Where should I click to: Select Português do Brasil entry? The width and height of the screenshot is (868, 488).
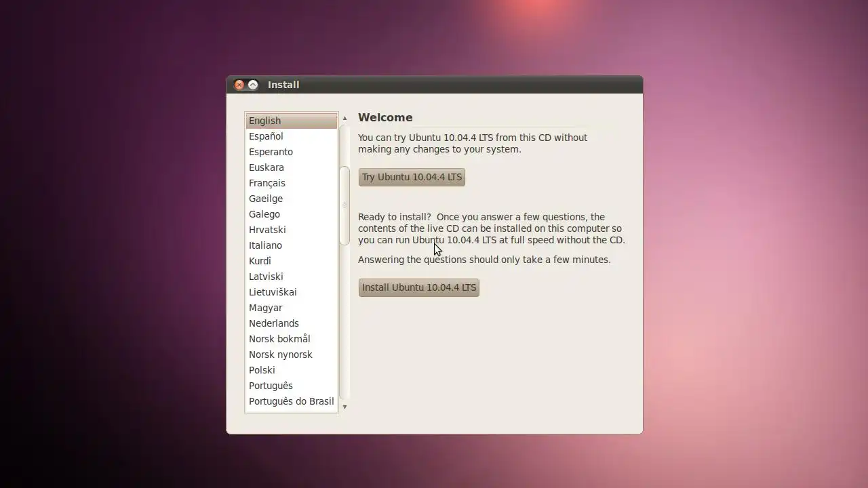292,401
